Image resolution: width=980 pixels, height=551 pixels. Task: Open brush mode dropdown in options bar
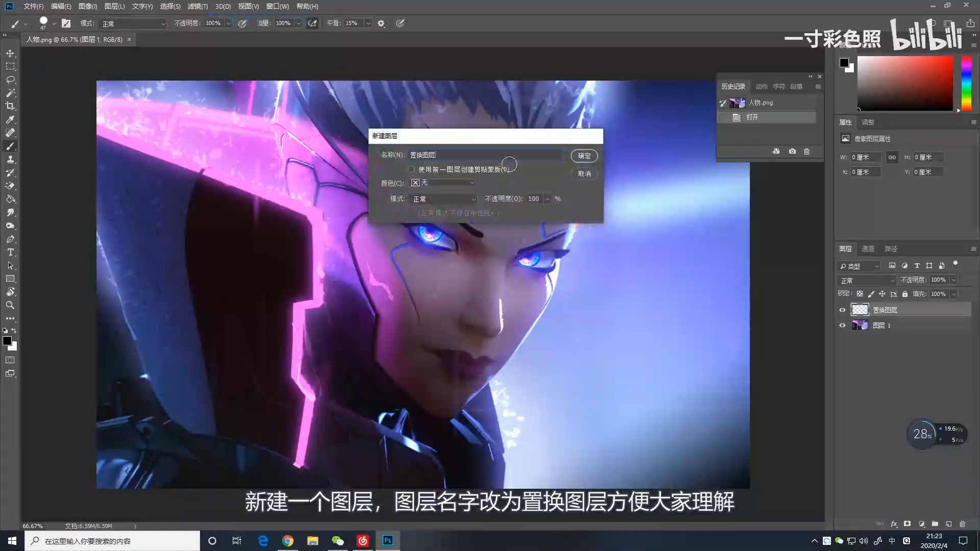[x=133, y=23]
